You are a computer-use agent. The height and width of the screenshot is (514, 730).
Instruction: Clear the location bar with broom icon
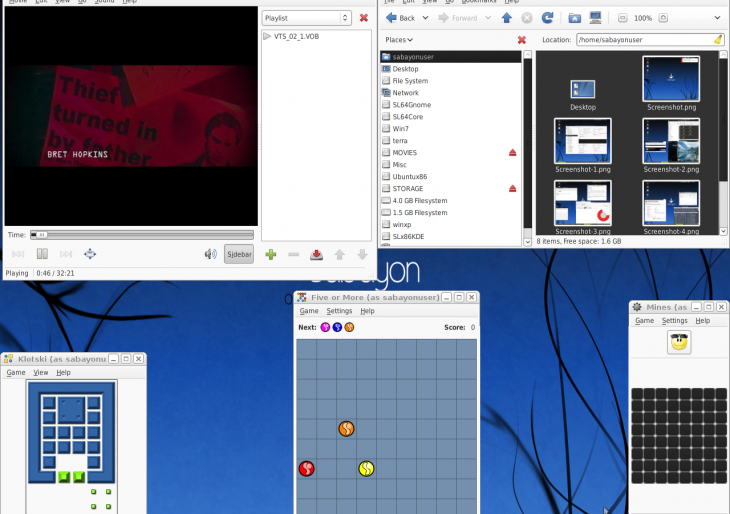tap(718, 40)
